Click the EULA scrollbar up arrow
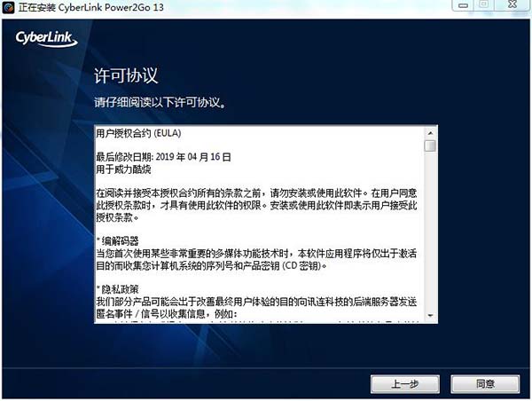This screenshot has height=401, width=532. pos(430,133)
